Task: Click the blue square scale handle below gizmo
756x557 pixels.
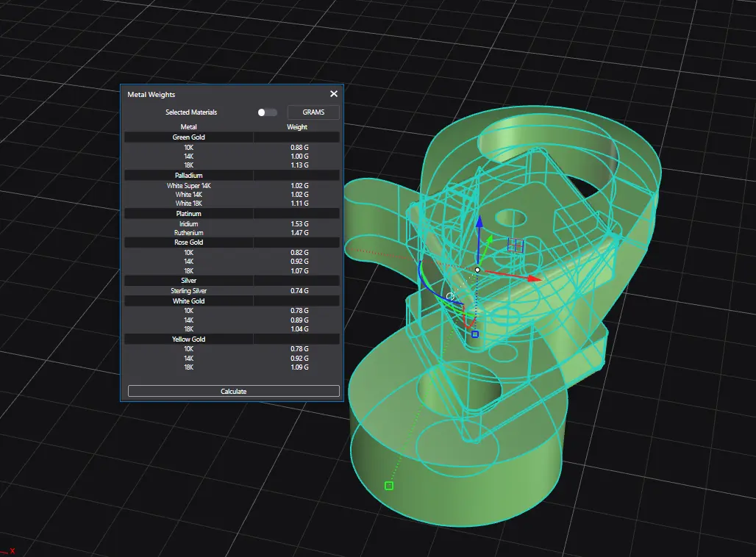Action: (x=475, y=334)
